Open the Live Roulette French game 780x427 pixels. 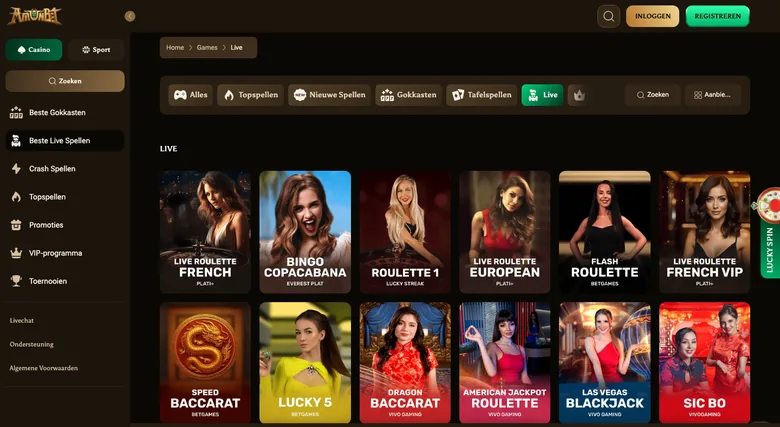click(x=205, y=232)
